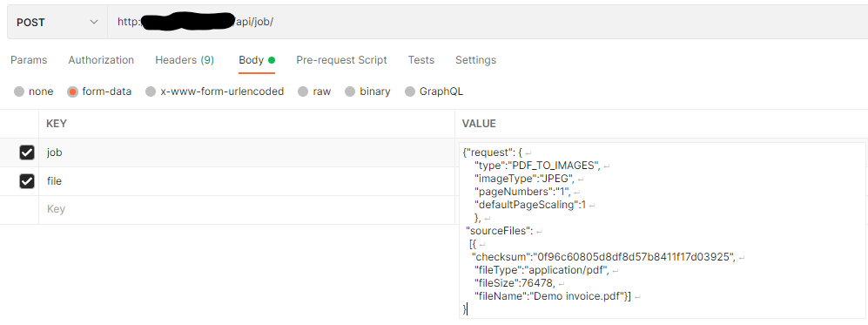Image resolution: width=868 pixels, height=325 pixels.
Task: Uncheck the job row checkbox
Action: point(27,152)
